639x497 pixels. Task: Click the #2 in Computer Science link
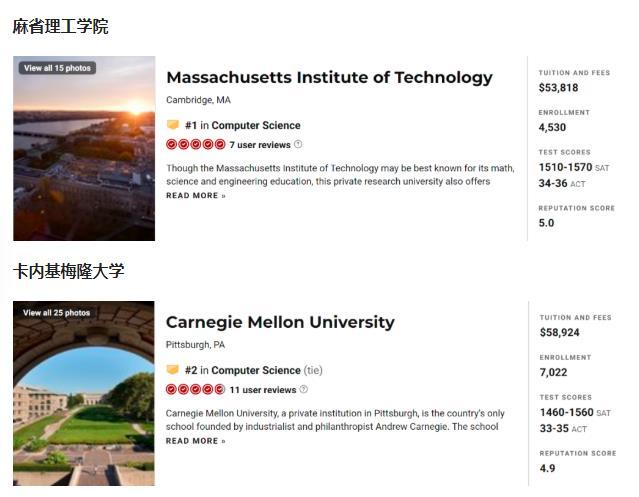(x=243, y=370)
